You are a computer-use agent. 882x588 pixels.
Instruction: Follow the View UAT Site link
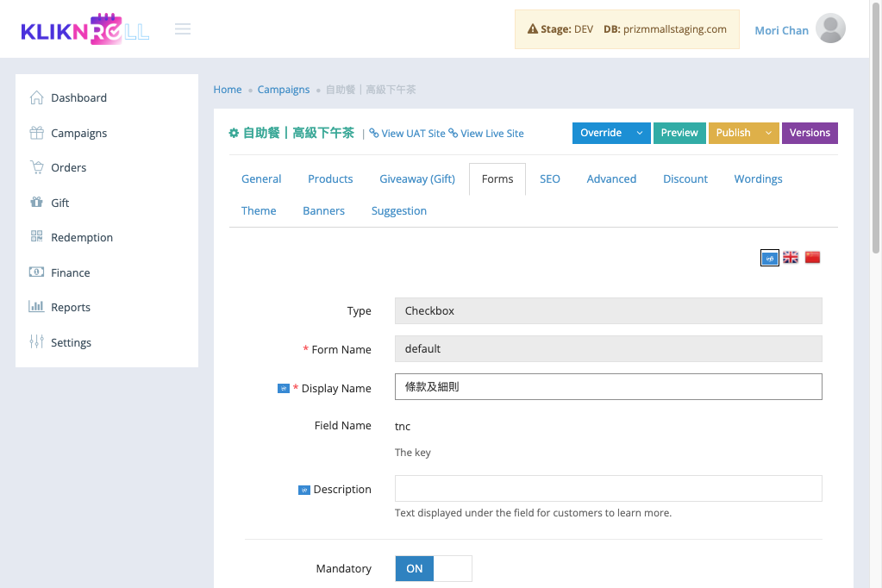[413, 134]
